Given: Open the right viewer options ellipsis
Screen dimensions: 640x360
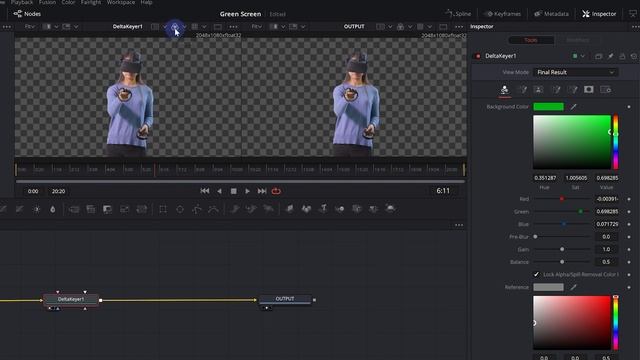Looking at the screenshot, I should 459,27.
